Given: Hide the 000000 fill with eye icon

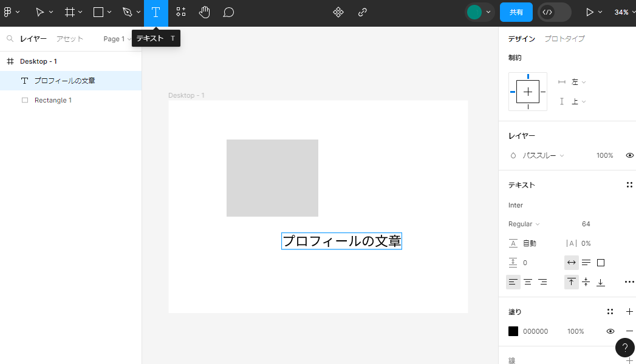Looking at the screenshot, I should click(610, 331).
